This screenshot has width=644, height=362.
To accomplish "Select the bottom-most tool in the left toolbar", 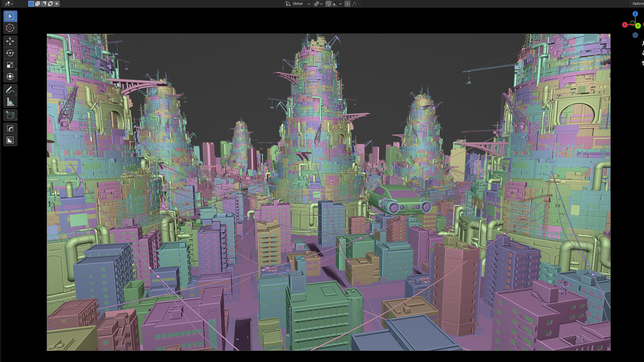I will click(x=10, y=140).
